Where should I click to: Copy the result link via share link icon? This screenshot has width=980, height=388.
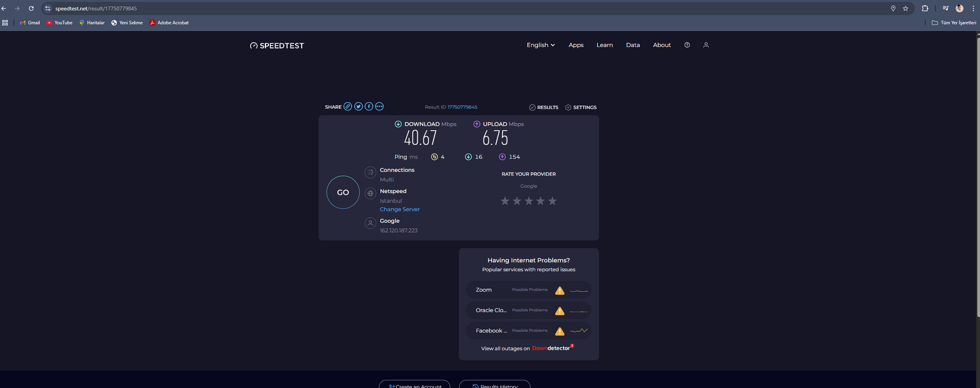348,107
